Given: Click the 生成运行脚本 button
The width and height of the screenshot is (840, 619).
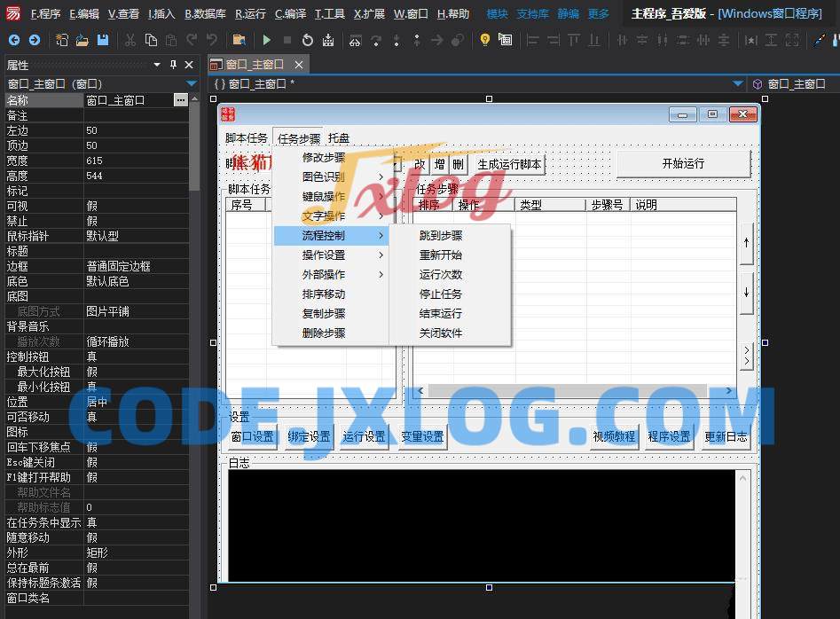Looking at the screenshot, I should 509,164.
